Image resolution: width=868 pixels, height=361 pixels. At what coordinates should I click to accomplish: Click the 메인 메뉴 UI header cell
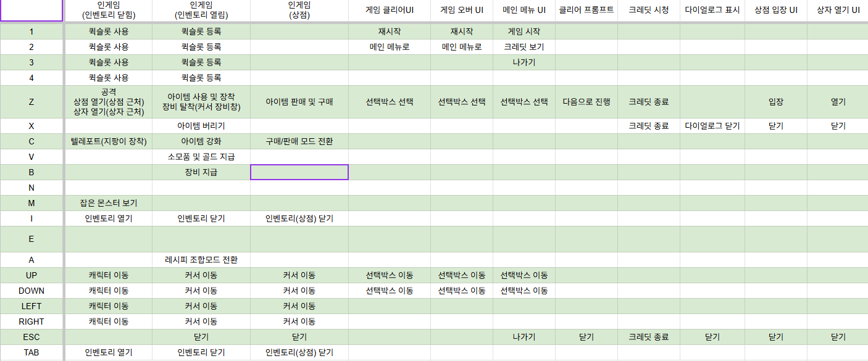tap(524, 10)
